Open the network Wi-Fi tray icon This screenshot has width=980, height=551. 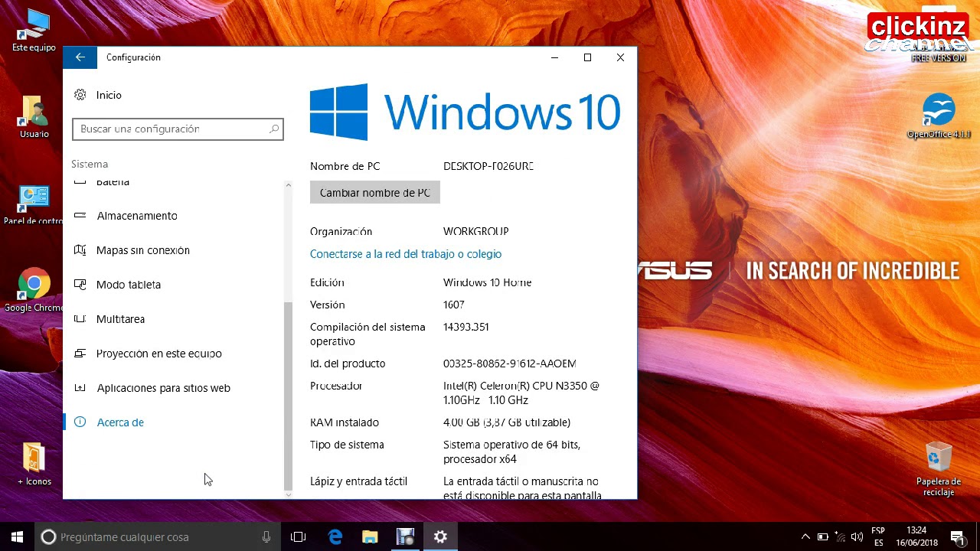(x=840, y=537)
